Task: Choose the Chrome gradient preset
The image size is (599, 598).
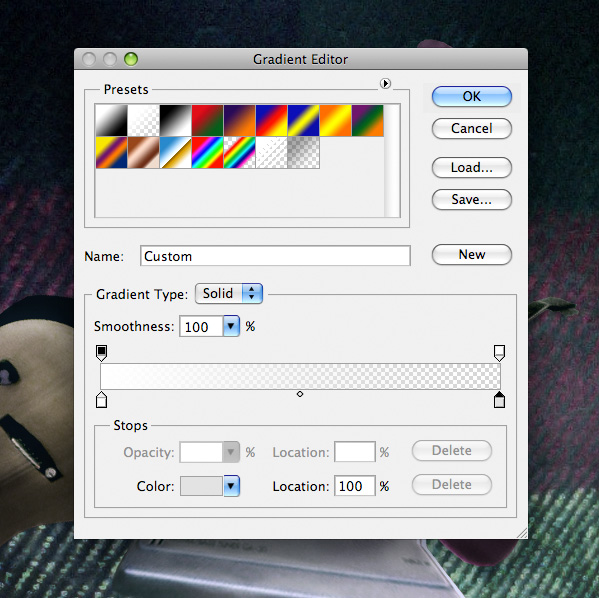Action: [175, 153]
